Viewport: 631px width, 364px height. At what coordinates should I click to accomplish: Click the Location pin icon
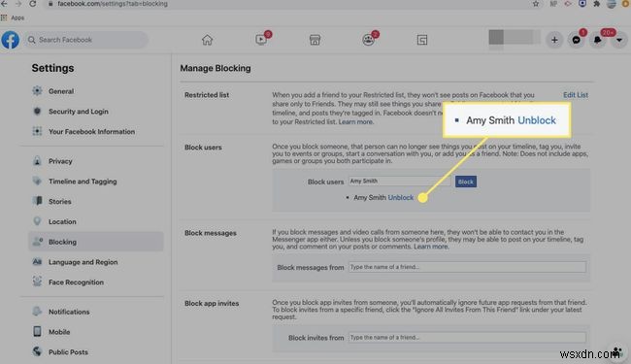(37, 221)
